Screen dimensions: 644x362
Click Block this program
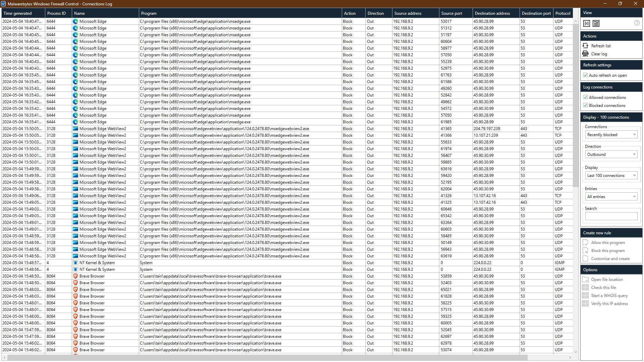(607, 251)
